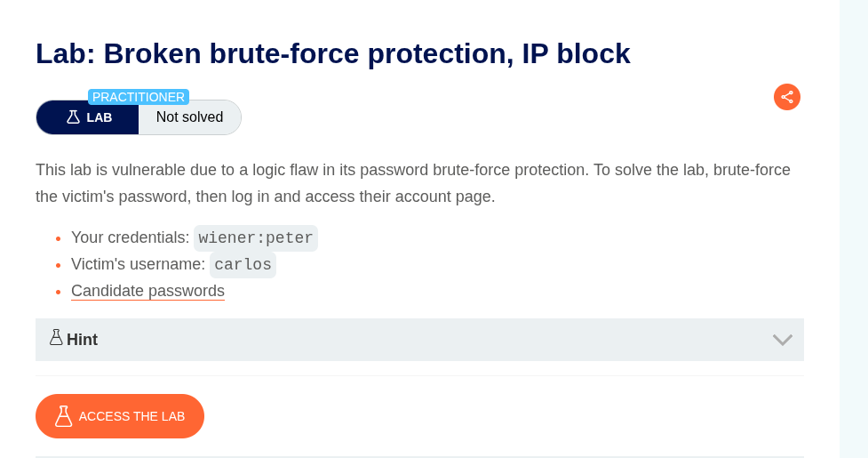Click the Not solved status indicator
Image resolution: width=868 pixels, height=458 pixels.
coord(189,117)
